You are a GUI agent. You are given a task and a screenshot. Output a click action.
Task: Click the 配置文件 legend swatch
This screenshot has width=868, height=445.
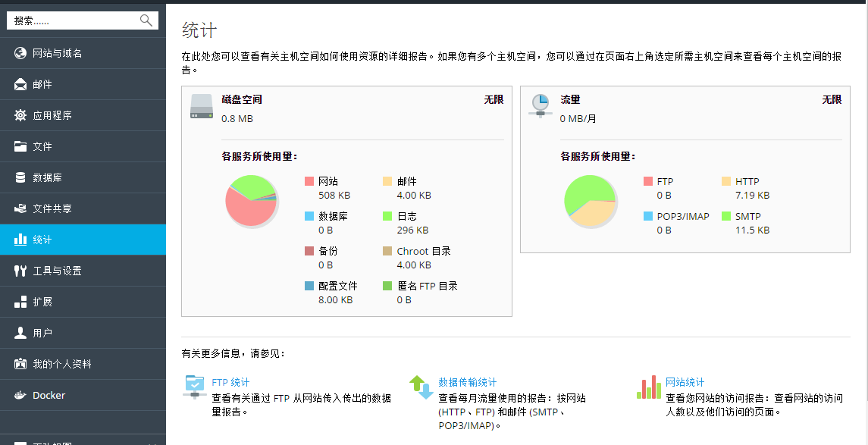[x=309, y=286]
